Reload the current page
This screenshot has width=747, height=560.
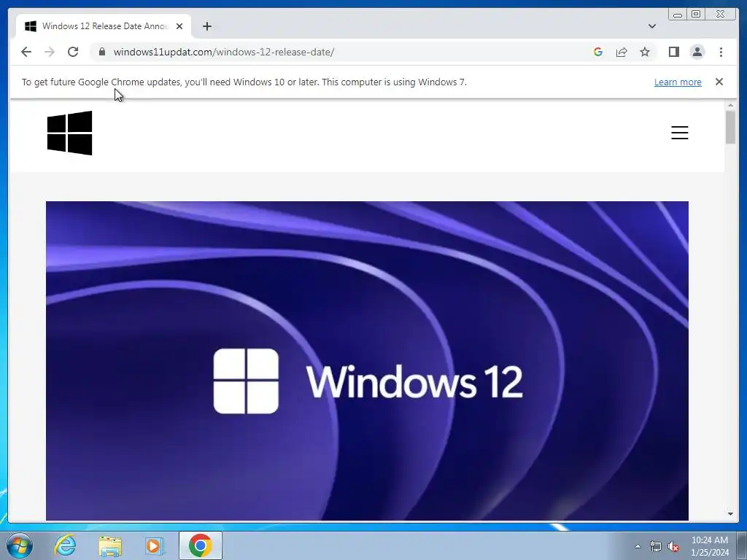tap(73, 52)
